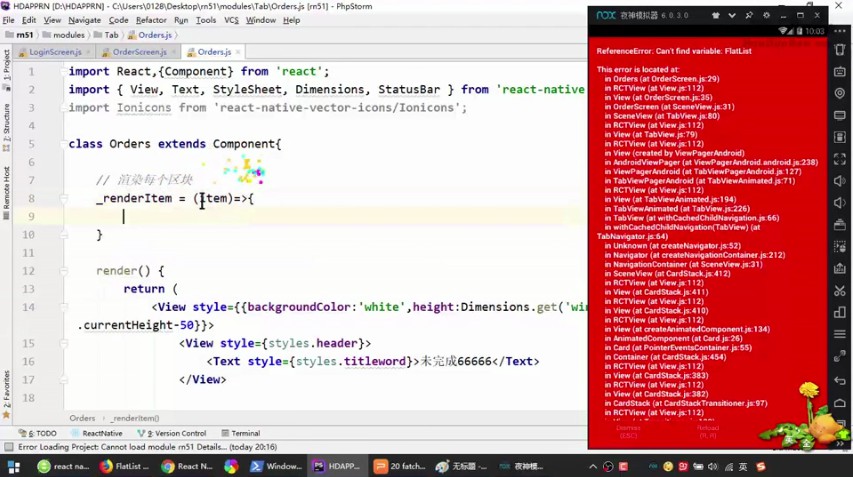Viewport: 853px width, 477px height.
Task: Open the Refactor menu
Action: [151, 20]
